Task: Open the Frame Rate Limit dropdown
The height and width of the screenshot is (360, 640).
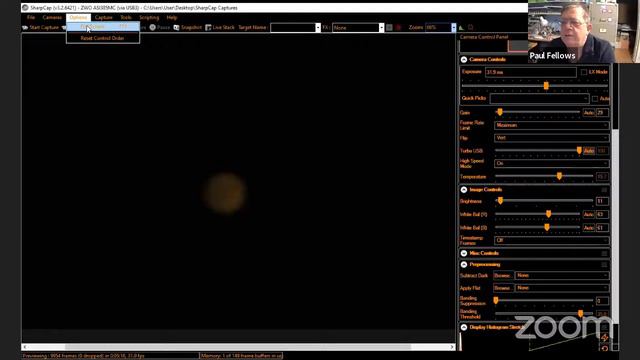Action: pos(552,125)
